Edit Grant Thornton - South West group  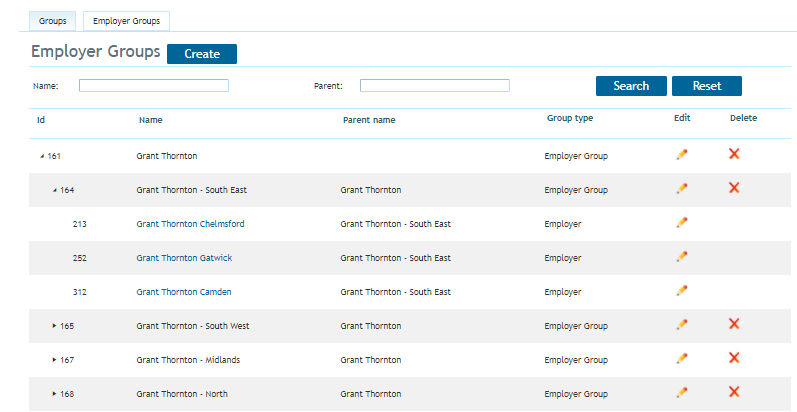click(x=682, y=324)
